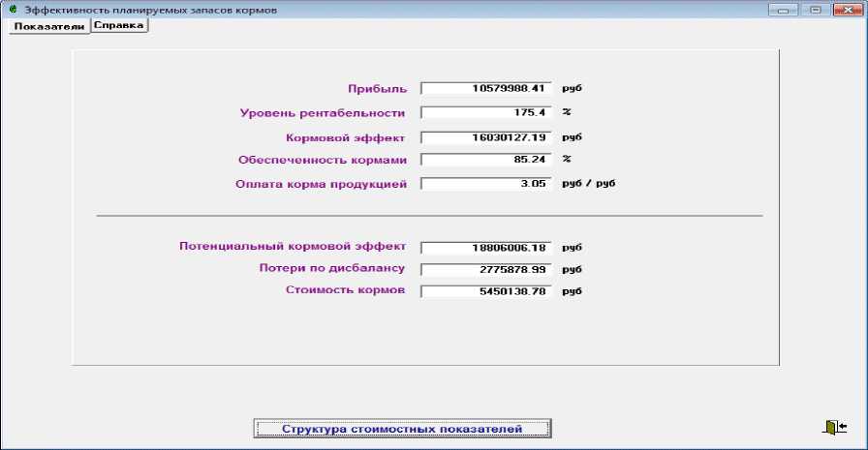Click the Стоимость кормов label
The width and height of the screenshot is (868, 450).
[x=346, y=289]
